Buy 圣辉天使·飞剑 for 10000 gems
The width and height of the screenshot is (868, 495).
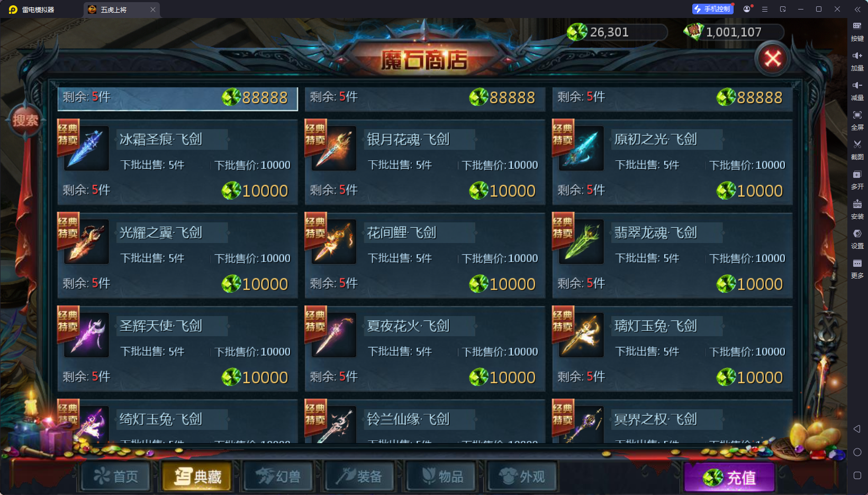pyautogui.click(x=255, y=377)
